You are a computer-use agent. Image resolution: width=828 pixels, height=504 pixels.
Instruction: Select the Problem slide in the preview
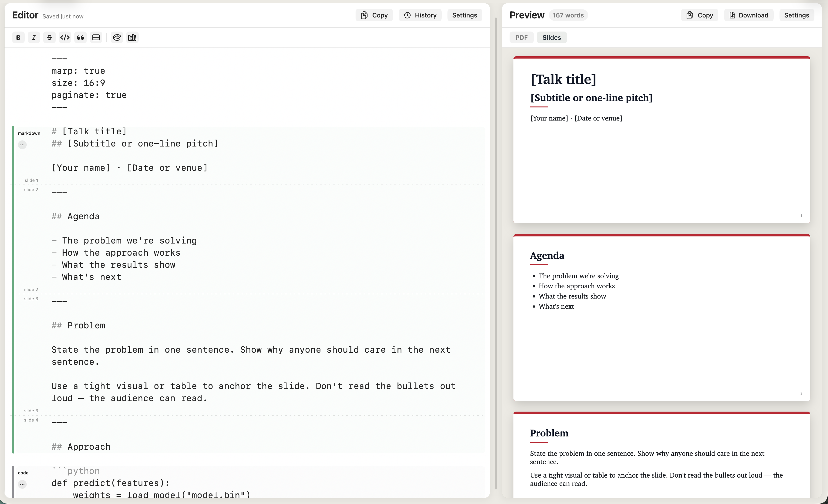click(x=662, y=455)
